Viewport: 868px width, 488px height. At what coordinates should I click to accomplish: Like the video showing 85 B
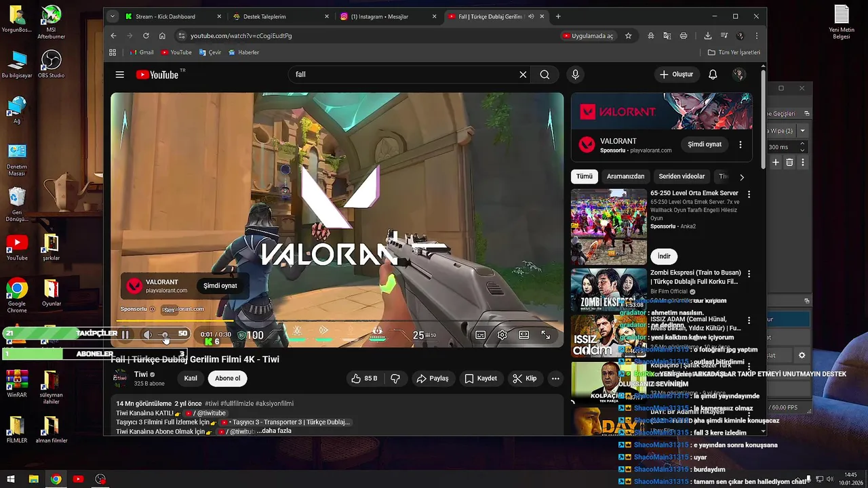(x=364, y=378)
